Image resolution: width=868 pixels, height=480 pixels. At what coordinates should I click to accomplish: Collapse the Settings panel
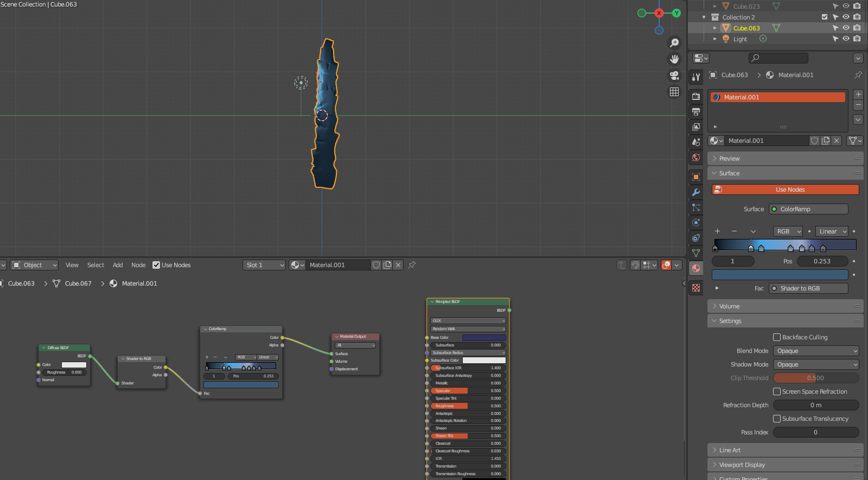pos(786,321)
